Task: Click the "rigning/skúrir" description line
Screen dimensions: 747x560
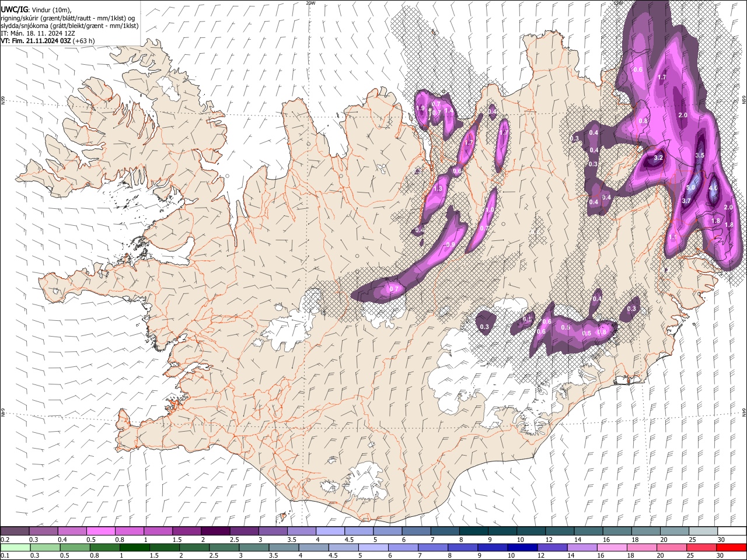Action: coord(68,18)
